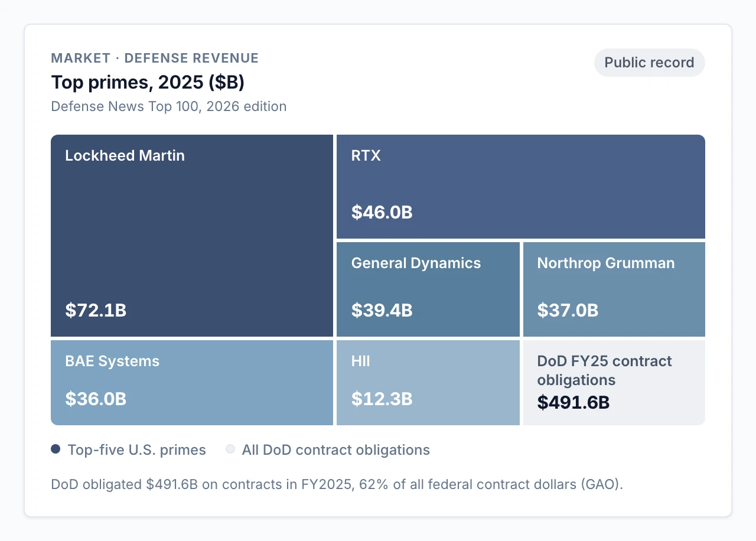This screenshot has width=756, height=541.
Task: Click the GAO footnote about FY2025 obligations
Action: (x=337, y=484)
